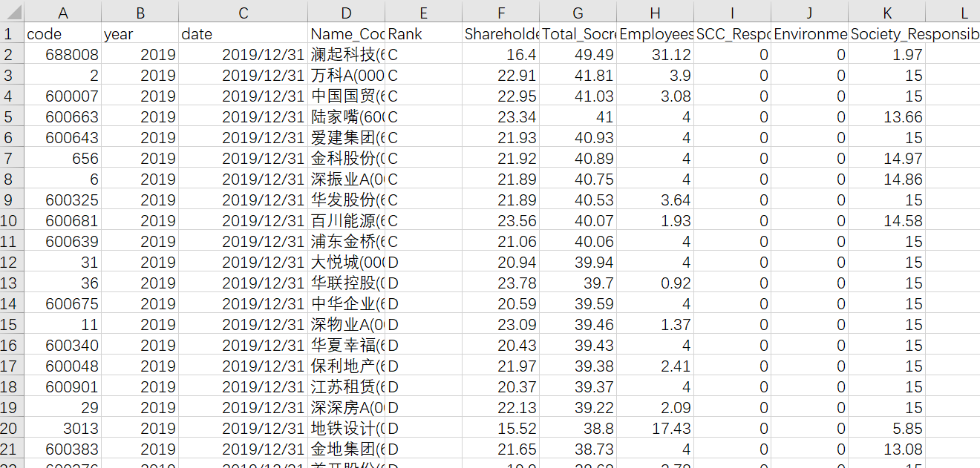Select row 5 header

pos(12,116)
